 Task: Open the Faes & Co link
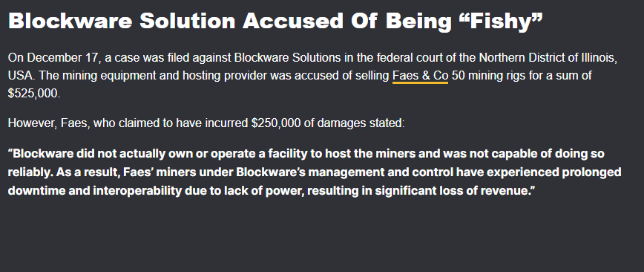(x=420, y=76)
